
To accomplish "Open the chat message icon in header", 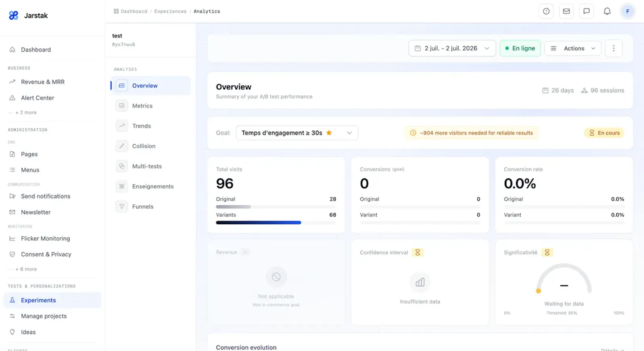I will click(586, 11).
